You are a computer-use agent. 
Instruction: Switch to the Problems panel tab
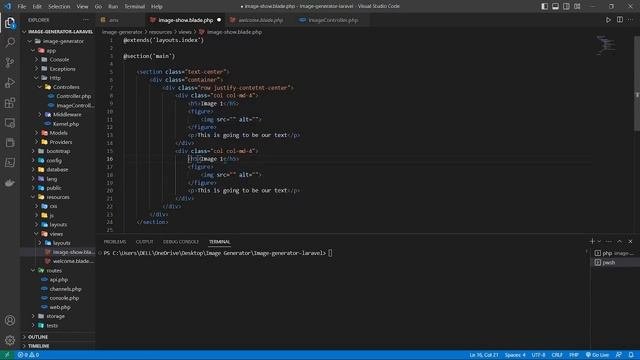[115, 242]
